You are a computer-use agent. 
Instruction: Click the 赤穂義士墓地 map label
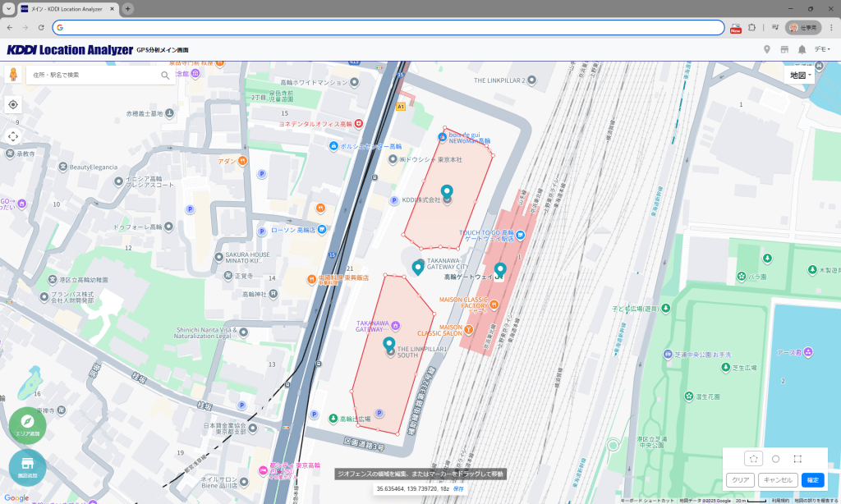(x=145, y=113)
